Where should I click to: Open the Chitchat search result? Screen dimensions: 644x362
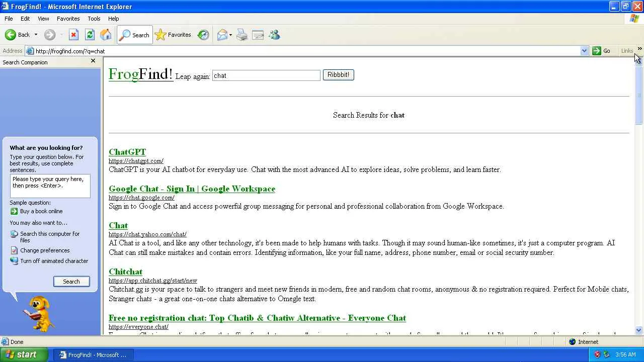(x=125, y=271)
